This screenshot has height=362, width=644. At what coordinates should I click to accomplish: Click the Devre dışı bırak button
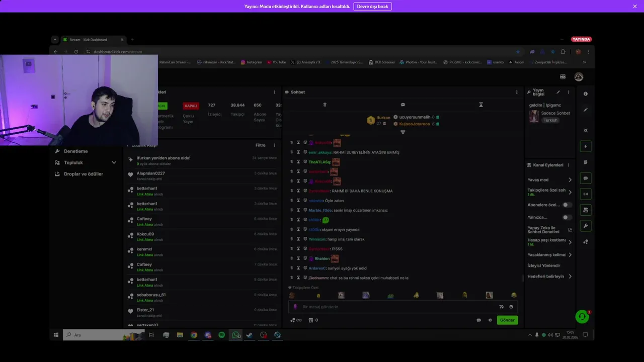pos(372,7)
